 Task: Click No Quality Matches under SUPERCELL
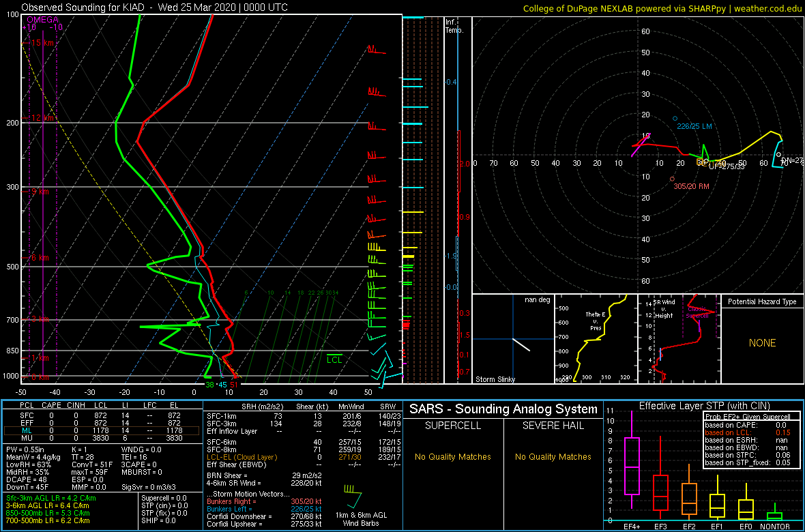(x=453, y=456)
